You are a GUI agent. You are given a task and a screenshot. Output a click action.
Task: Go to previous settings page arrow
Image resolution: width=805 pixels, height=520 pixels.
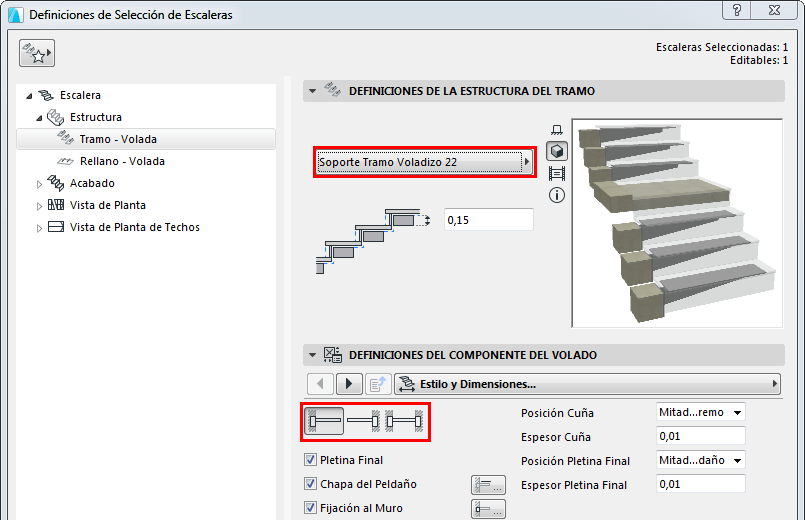320,384
